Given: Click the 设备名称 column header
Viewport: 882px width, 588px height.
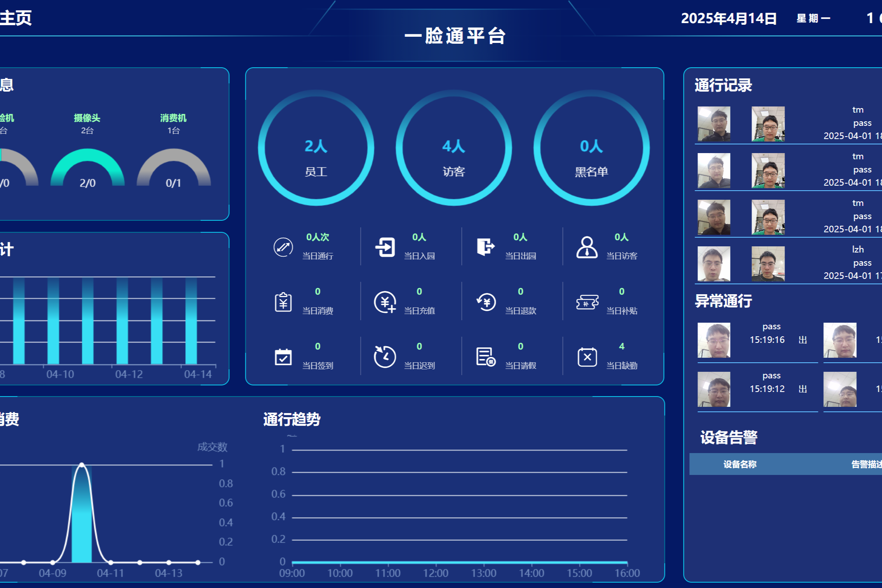Looking at the screenshot, I should pos(740,464).
